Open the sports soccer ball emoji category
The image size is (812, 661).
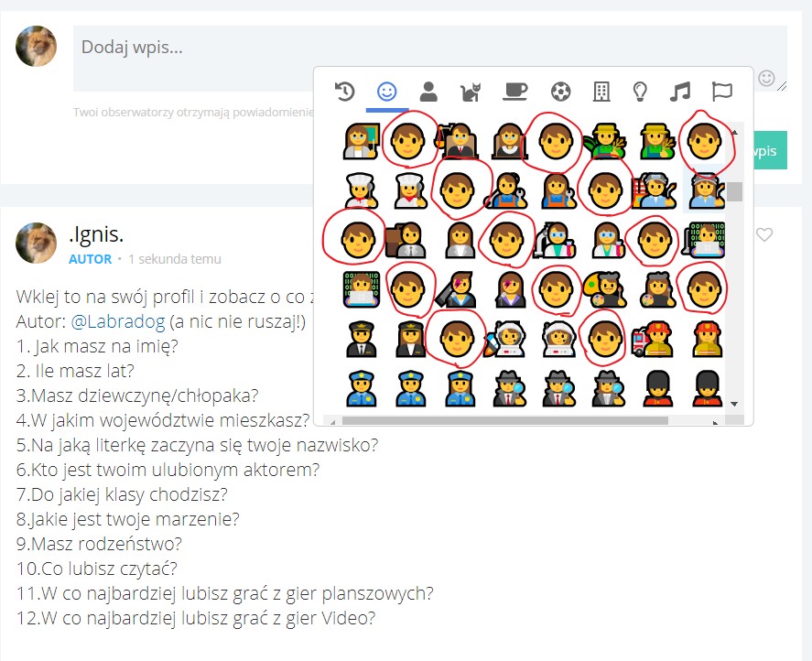560,92
